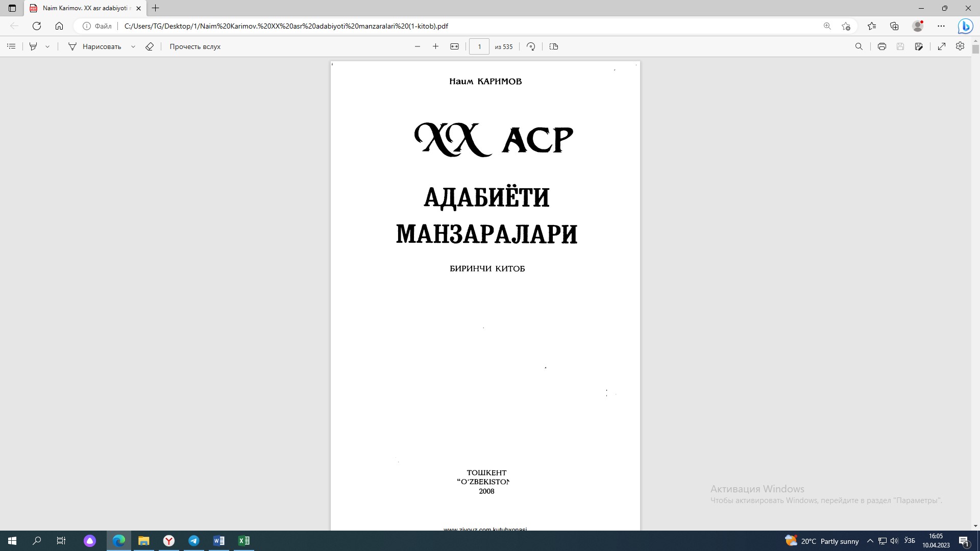Open PDF viewer settings gear
Viewport: 980px width, 551px height.
(960, 46)
